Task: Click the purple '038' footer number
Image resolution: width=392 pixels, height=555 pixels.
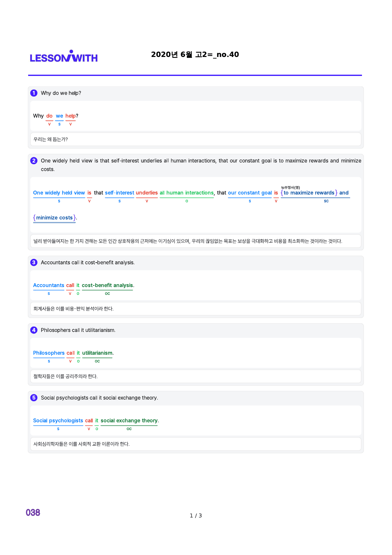Action: pyautogui.click(x=33, y=513)
